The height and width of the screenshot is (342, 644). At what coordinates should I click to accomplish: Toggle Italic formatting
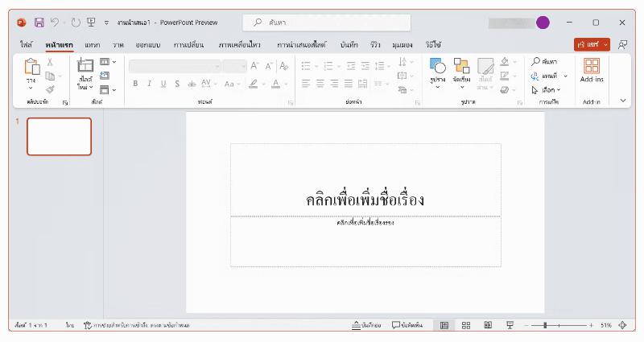coord(149,84)
